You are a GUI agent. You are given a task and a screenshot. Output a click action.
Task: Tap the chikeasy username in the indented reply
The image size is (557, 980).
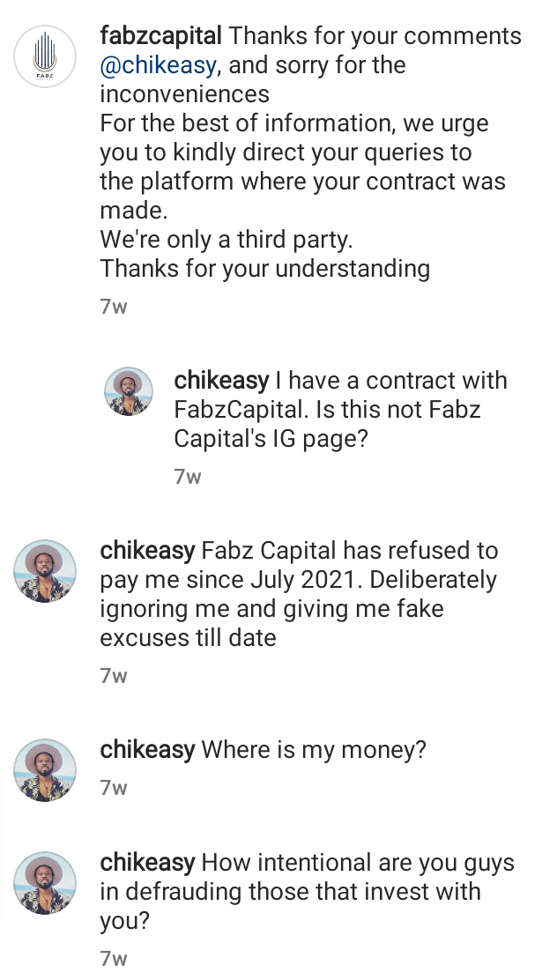[x=221, y=381]
